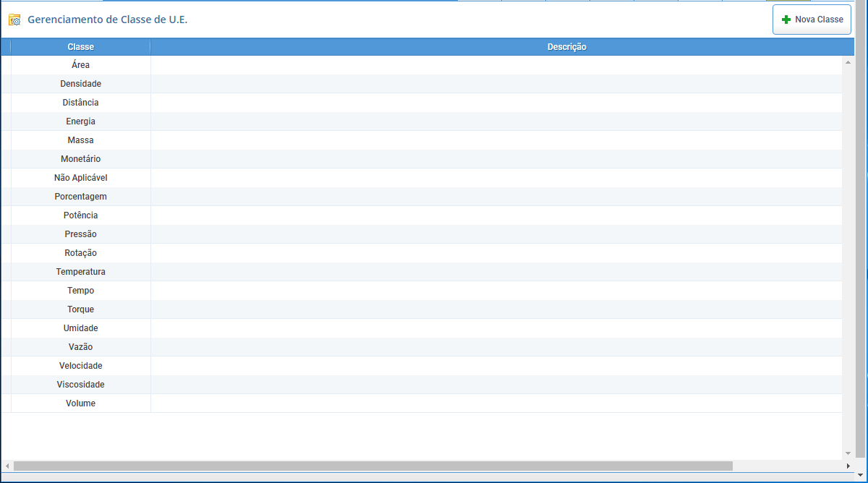
Task: Select the Umidade row
Action: [x=422, y=328]
